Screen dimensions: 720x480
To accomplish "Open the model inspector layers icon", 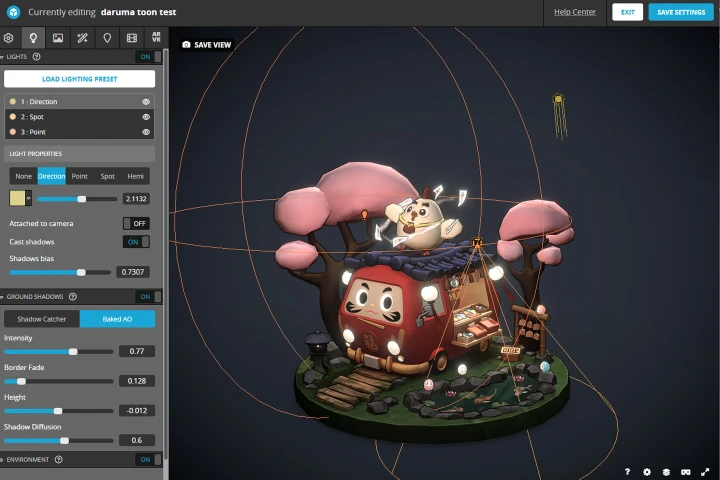I will pyautogui.click(x=666, y=472).
